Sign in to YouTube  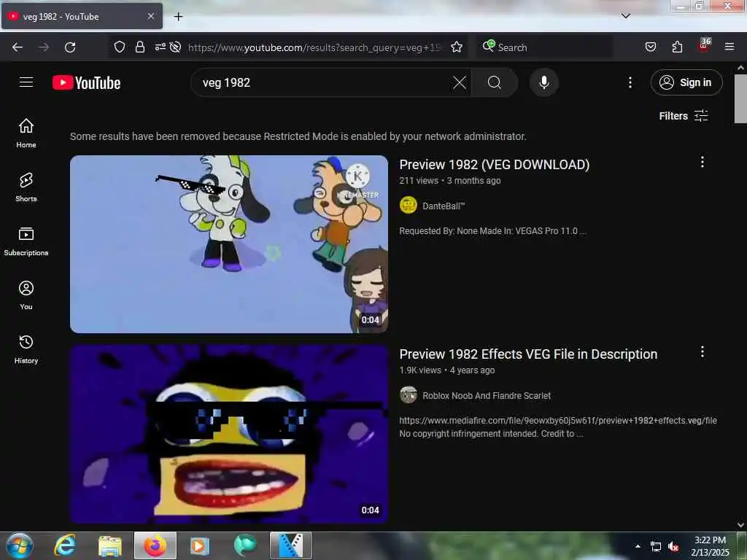point(686,82)
